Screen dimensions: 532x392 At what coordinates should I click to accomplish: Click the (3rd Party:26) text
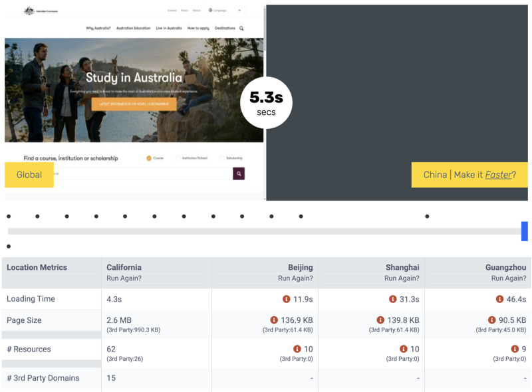(125, 359)
